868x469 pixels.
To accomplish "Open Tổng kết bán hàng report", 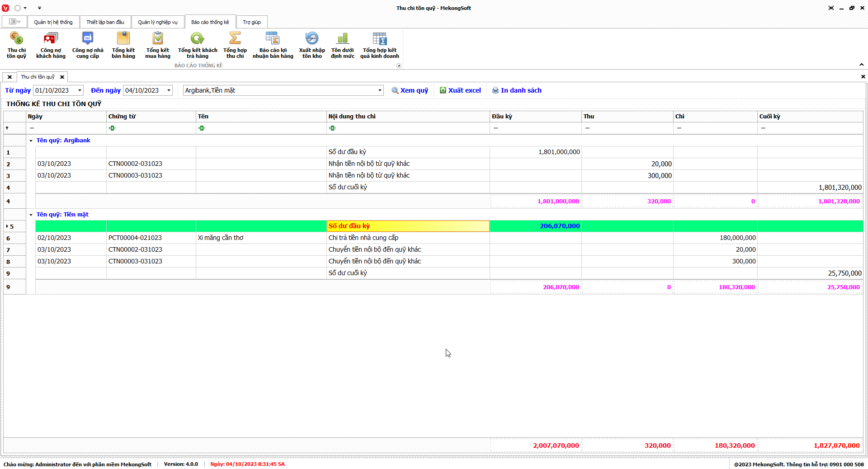I will click(123, 45).
